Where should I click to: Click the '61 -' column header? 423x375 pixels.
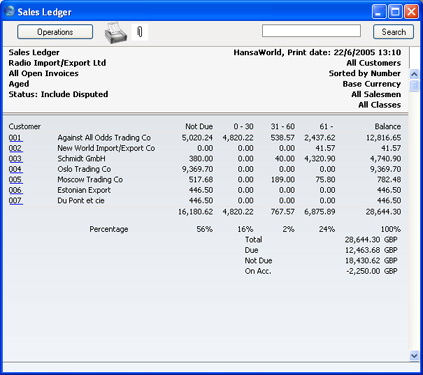[326, 127]
